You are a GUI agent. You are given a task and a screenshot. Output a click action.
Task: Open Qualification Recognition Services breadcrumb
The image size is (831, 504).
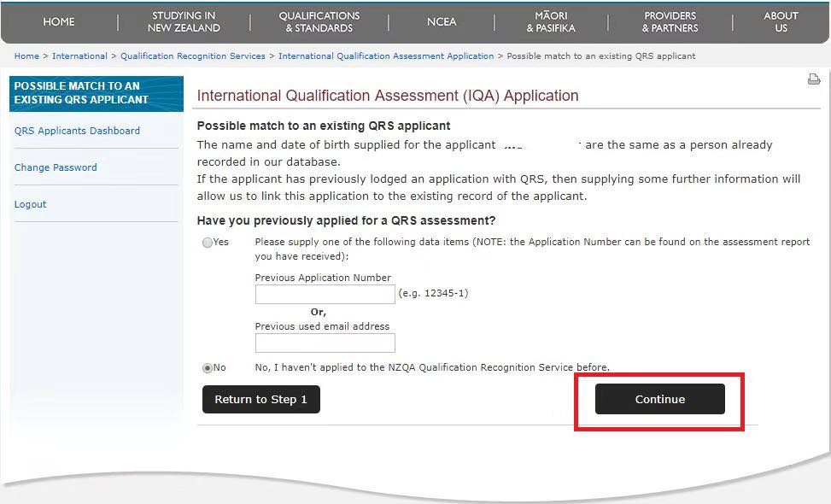[x=192, y=56]
